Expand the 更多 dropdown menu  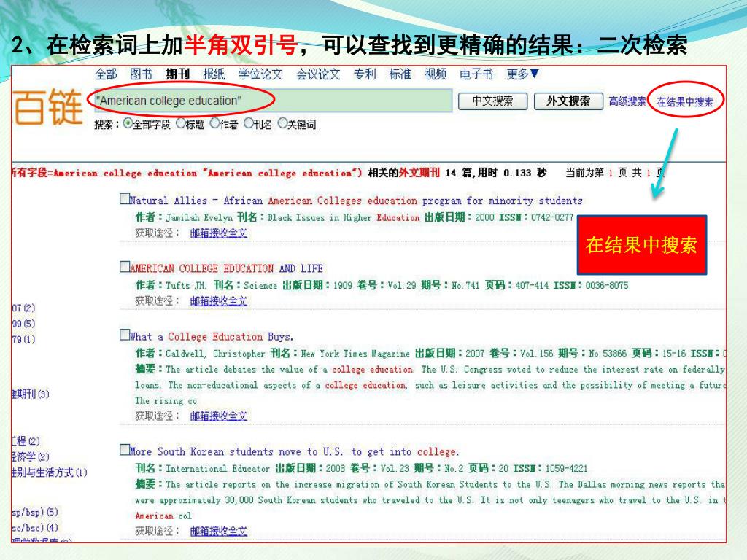tap(522, 74)
